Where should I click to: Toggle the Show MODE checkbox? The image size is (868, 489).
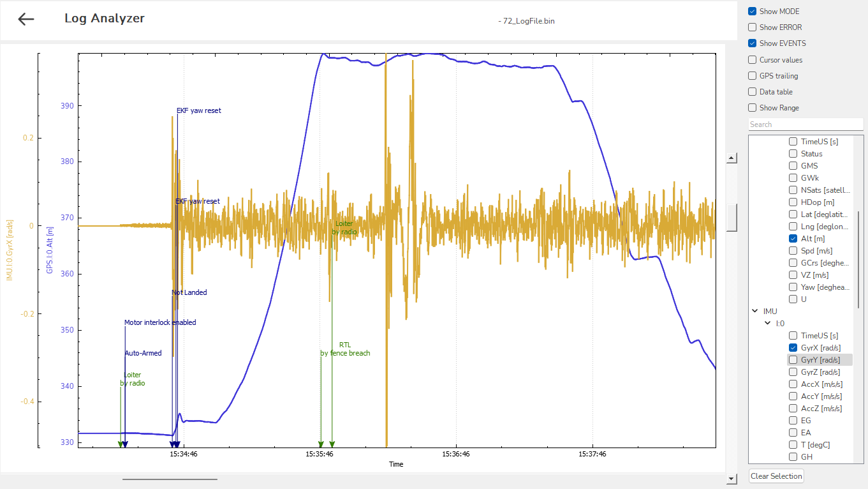coord(753,11)
